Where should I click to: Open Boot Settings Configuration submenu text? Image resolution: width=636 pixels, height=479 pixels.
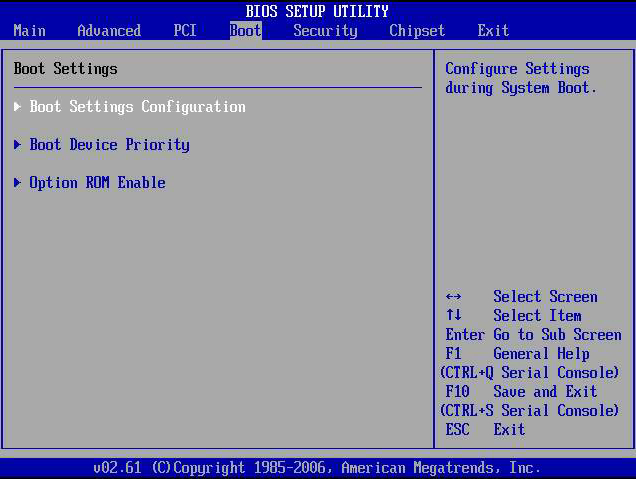[x=137, y=107]
